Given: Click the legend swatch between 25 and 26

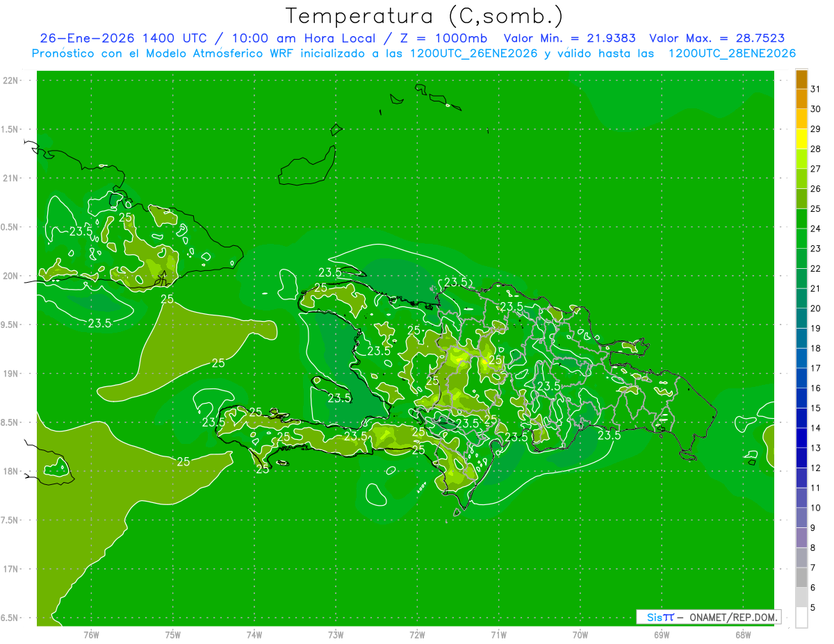Looking at the screenshot, I should click(x=801, y=199).
